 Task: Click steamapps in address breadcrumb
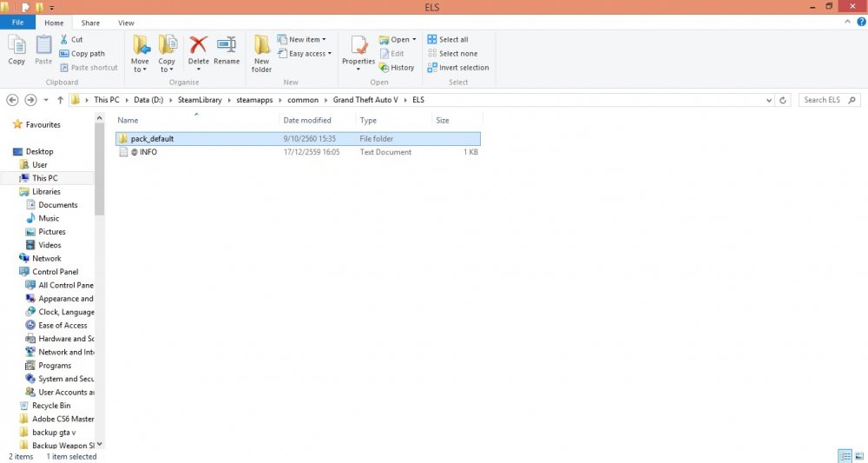pos(255,100)
